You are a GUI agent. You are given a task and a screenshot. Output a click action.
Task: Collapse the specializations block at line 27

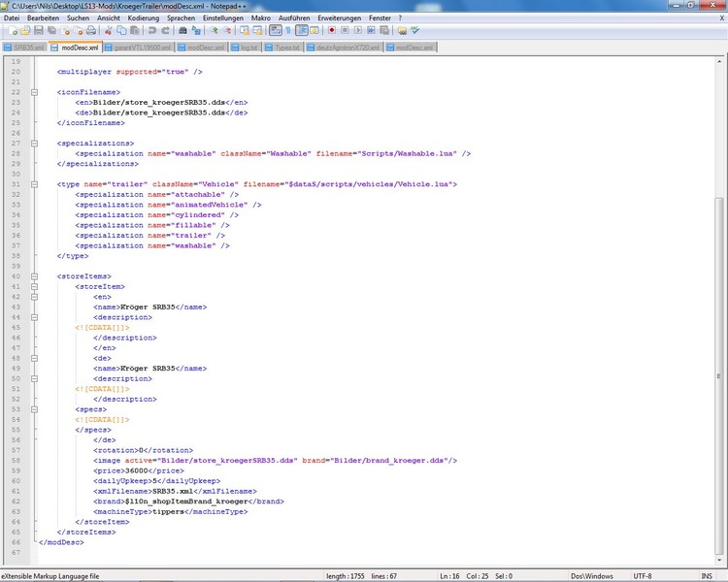coord(34,144)
